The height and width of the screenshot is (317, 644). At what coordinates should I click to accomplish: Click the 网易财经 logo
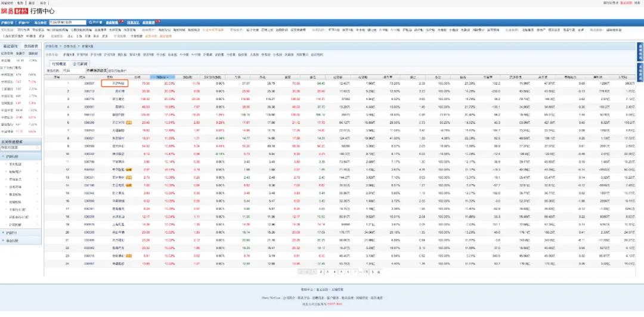pyautogui.click(x=14, y=11)
